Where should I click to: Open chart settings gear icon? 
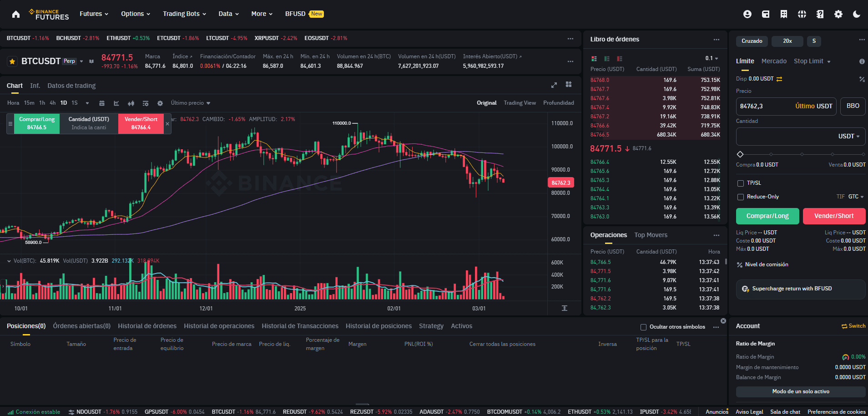160,103
